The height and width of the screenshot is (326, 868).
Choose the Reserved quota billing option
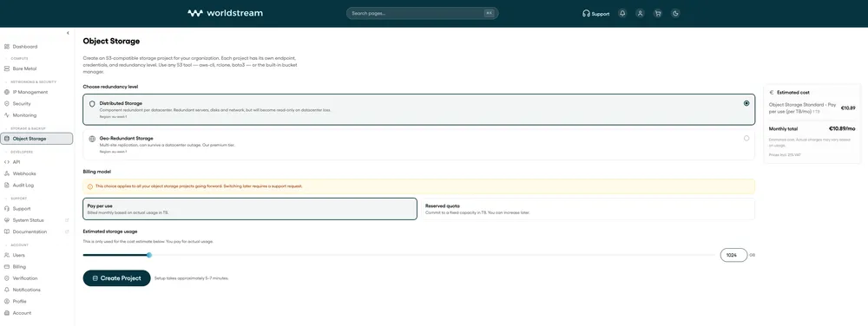[588, 209]
